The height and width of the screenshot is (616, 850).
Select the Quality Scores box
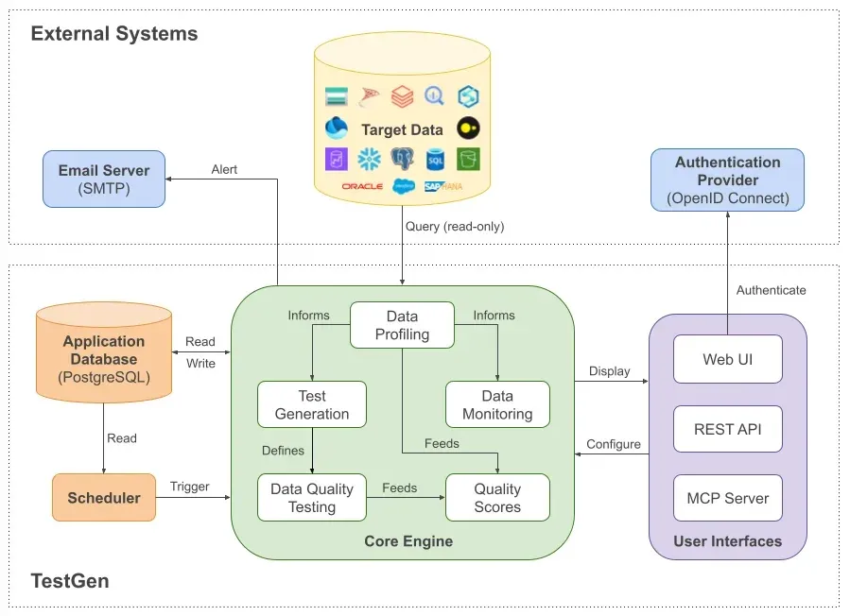pos(497,497)
